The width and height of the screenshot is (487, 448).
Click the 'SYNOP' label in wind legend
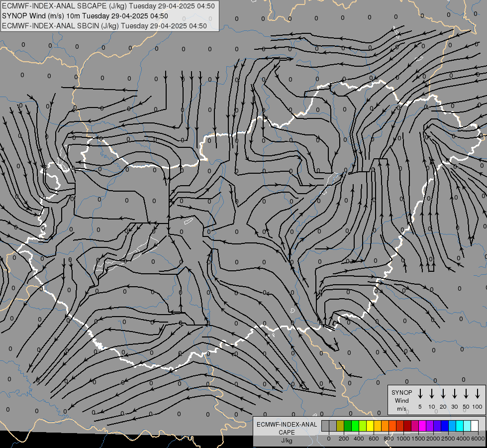coord(401,392)
